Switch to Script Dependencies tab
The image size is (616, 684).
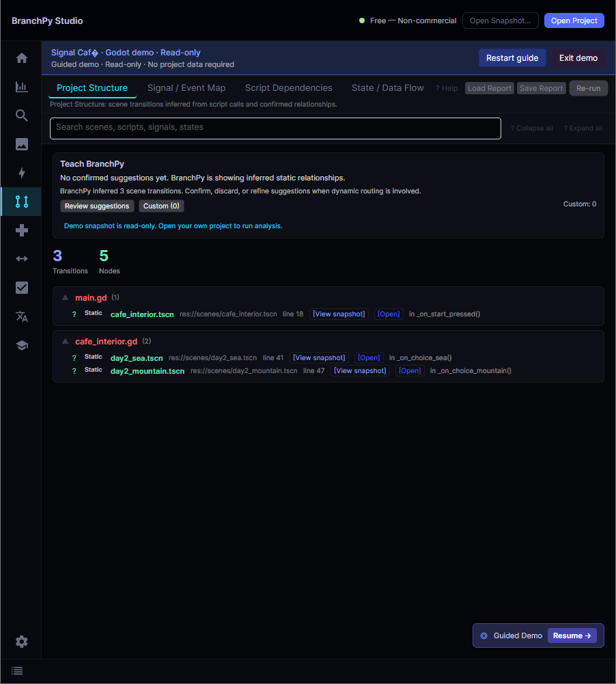[x=289, y=88]
